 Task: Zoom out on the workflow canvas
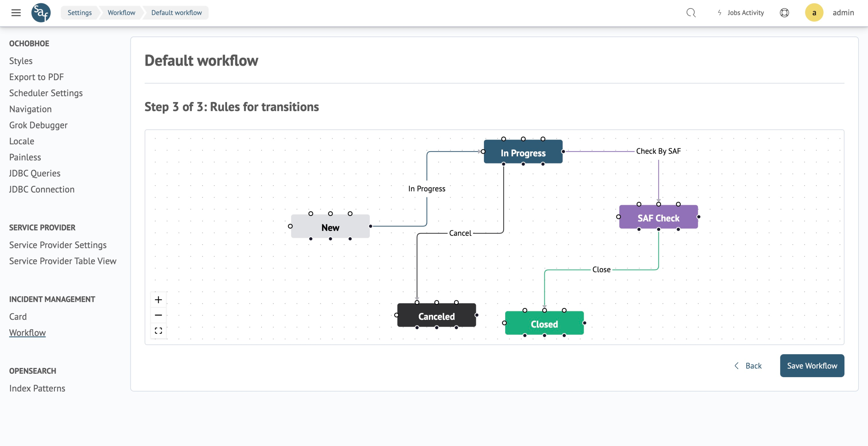coord(158,315)
